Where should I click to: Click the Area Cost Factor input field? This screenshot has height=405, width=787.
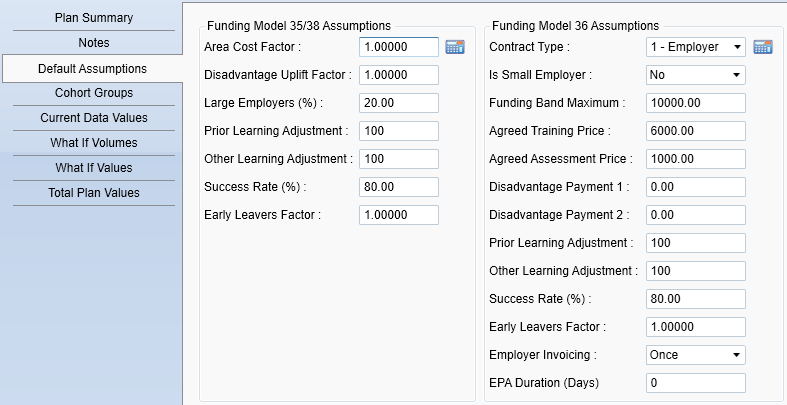398,47
